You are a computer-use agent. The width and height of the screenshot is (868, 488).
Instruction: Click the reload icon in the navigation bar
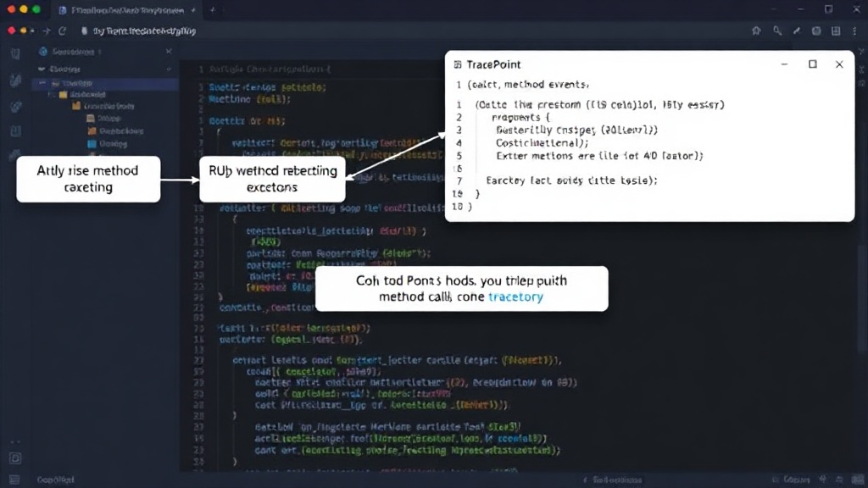62,31
